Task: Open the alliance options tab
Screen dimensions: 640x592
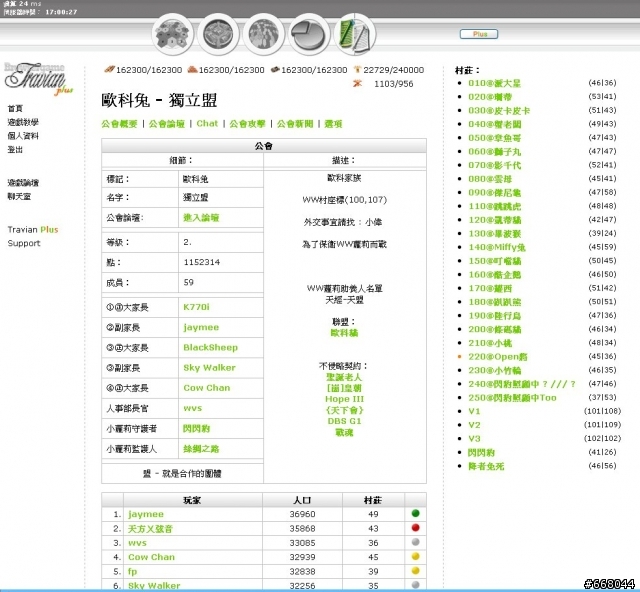Action: pos(333,124)
